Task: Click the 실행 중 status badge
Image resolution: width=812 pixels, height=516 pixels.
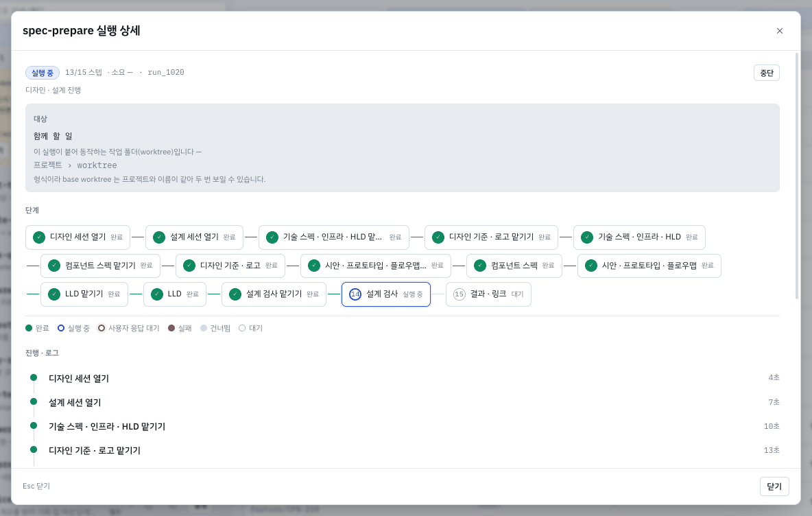Action: (43, 73)
